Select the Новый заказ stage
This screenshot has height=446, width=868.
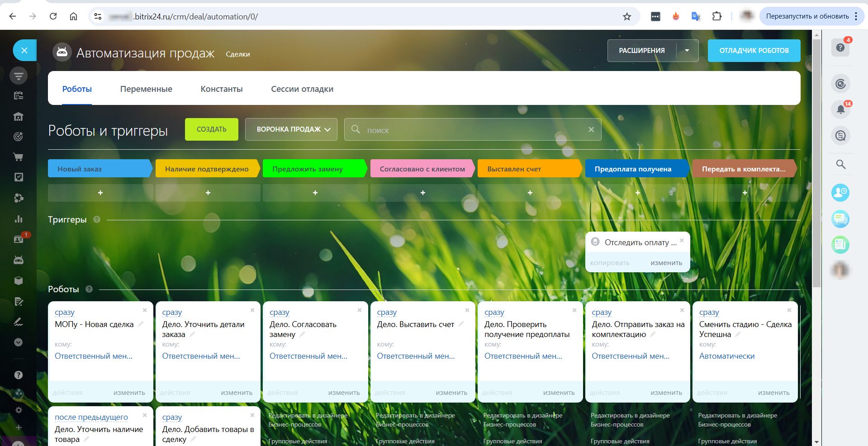[x=100, y=169]
